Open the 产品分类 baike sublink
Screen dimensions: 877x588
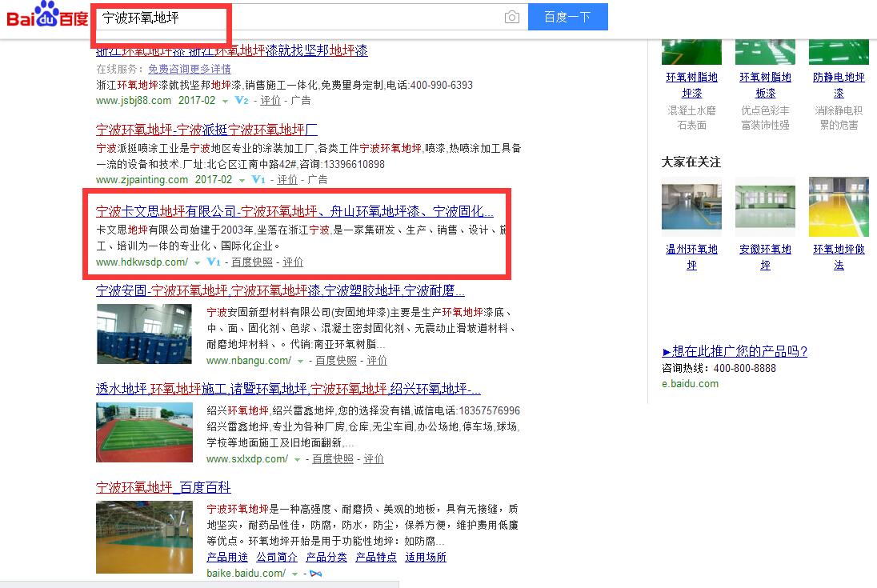(326, 558)
